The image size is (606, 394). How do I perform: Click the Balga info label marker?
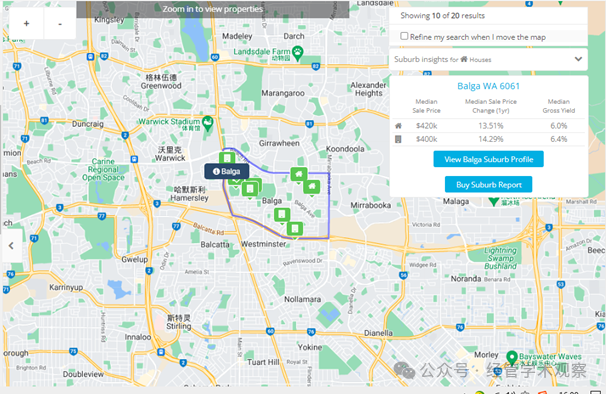tap(226, 171)
